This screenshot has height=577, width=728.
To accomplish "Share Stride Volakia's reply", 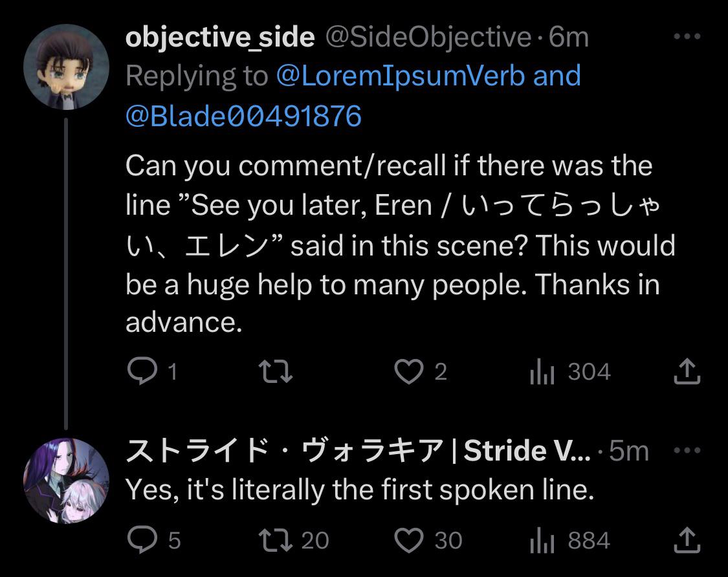I will (x=687, y=539).
